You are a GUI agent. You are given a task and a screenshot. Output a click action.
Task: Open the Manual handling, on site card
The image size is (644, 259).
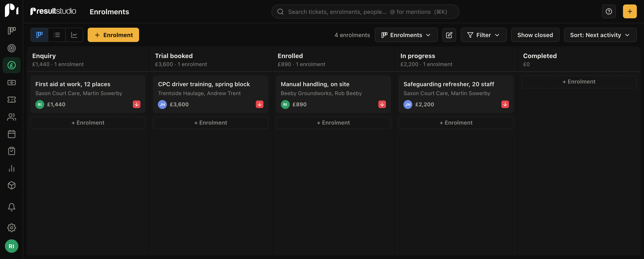click(333, 94)
